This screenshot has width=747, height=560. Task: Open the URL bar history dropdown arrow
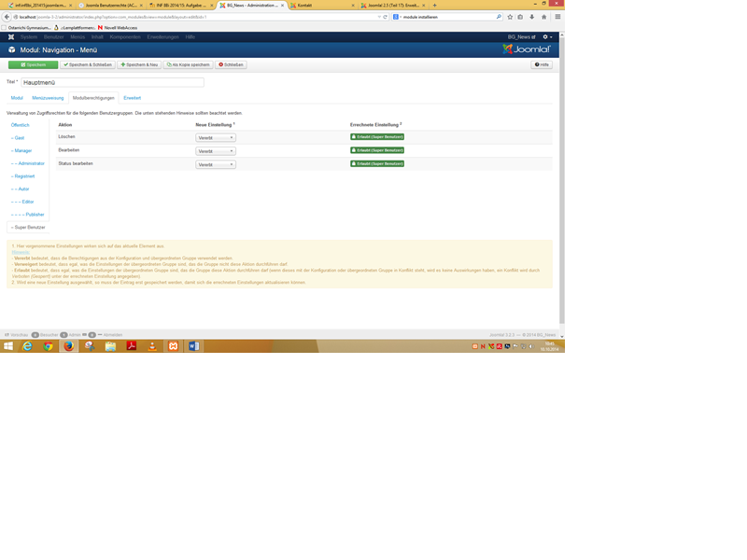tap(379, 17)
